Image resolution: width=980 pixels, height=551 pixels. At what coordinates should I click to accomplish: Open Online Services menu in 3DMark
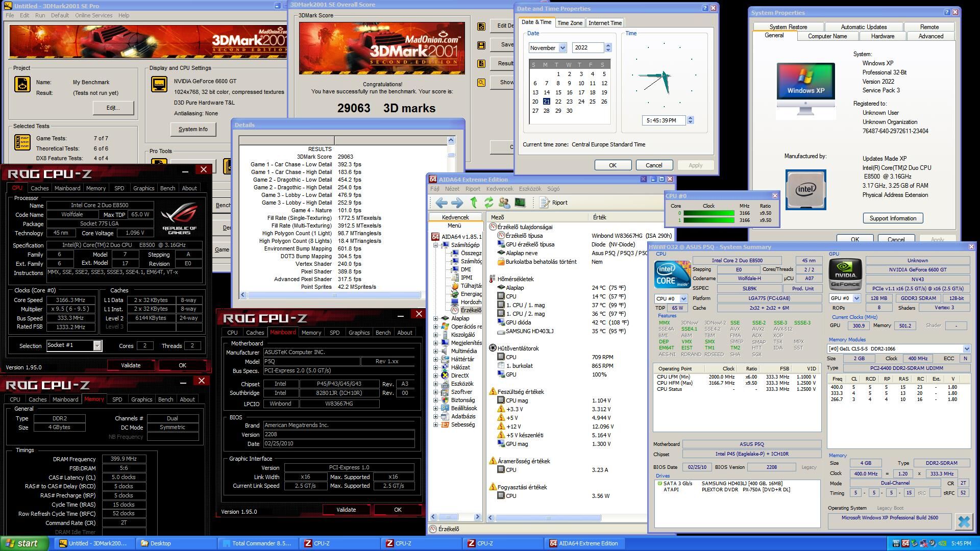tap(93, 15)
